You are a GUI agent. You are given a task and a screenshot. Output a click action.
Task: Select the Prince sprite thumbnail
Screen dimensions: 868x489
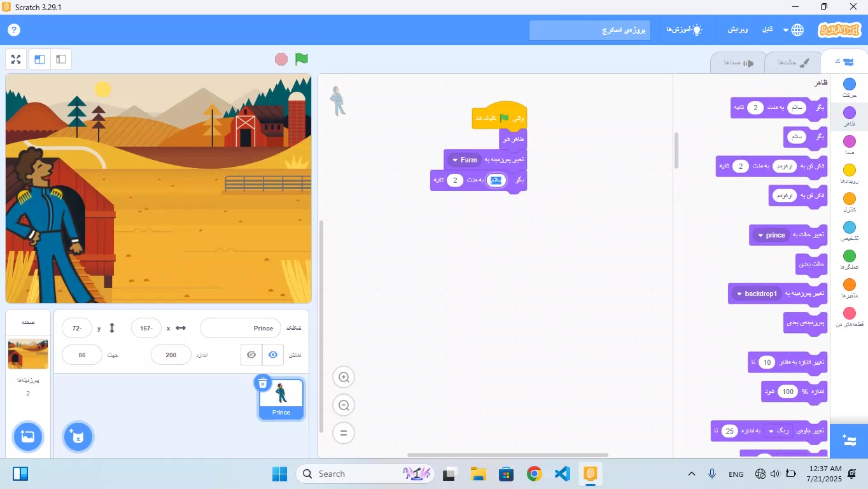click(x=281, y=399)
